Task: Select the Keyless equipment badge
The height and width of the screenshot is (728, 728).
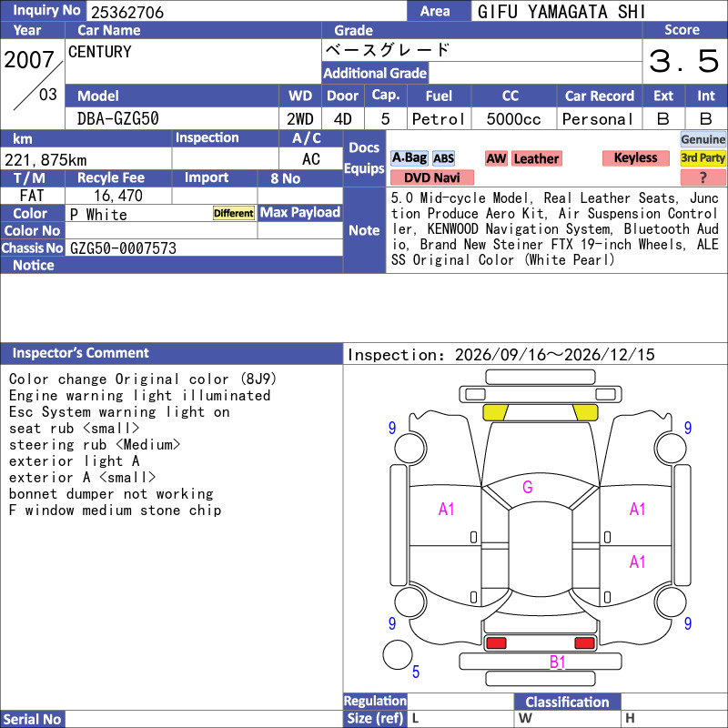Action: (635, 157)
